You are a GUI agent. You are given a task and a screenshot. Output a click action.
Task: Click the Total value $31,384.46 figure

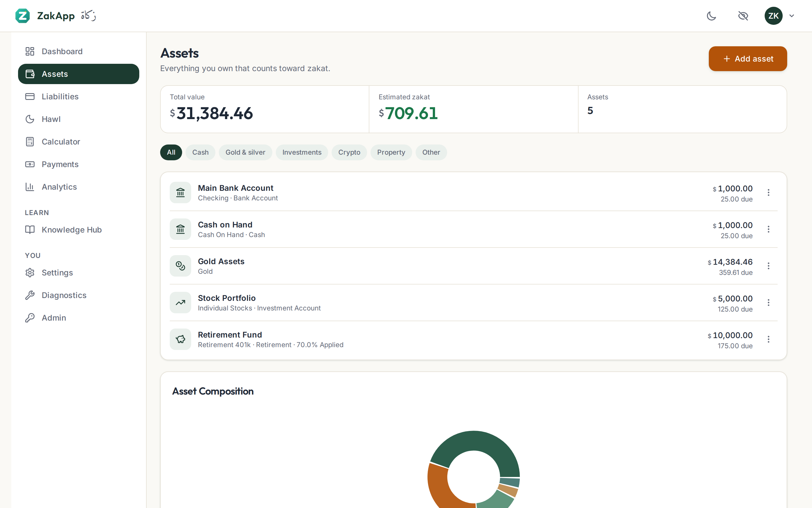tap(211, 113)
